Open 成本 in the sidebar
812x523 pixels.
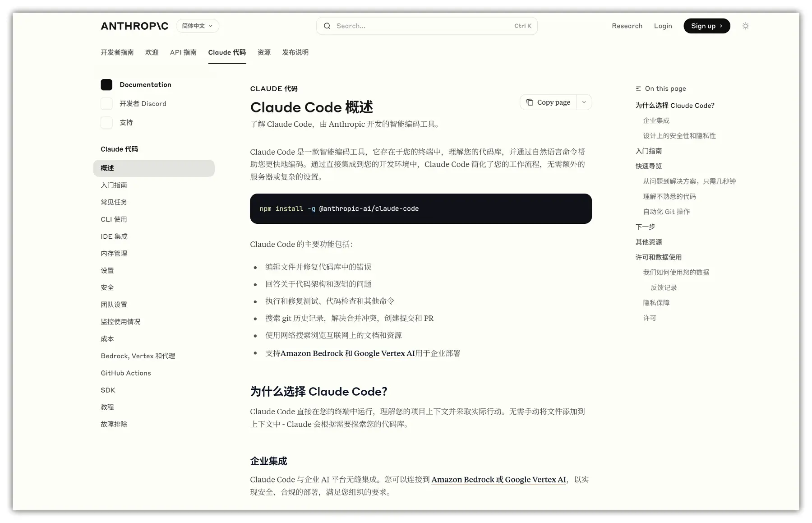[x=107, y=339]
